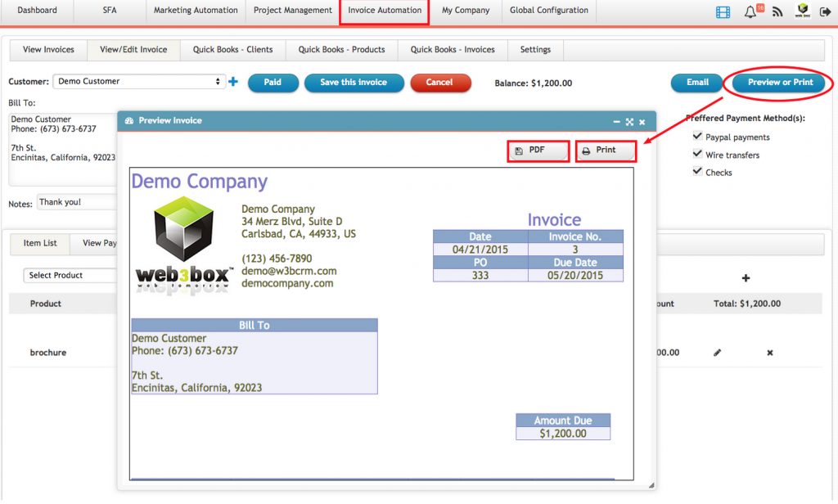Click (123) 456-7890 phone number
This screenshot has width=838, height=504.
[x=277, y=259]
